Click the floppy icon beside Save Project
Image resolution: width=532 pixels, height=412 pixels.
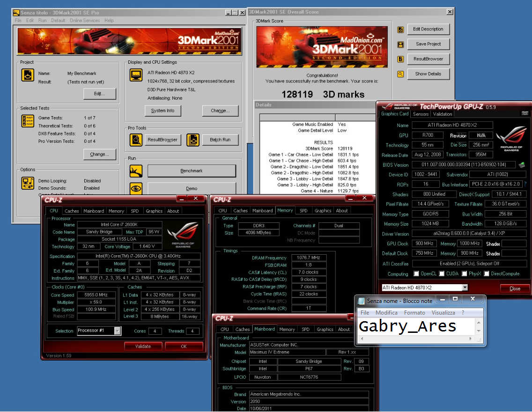click(x=400, y=44)
